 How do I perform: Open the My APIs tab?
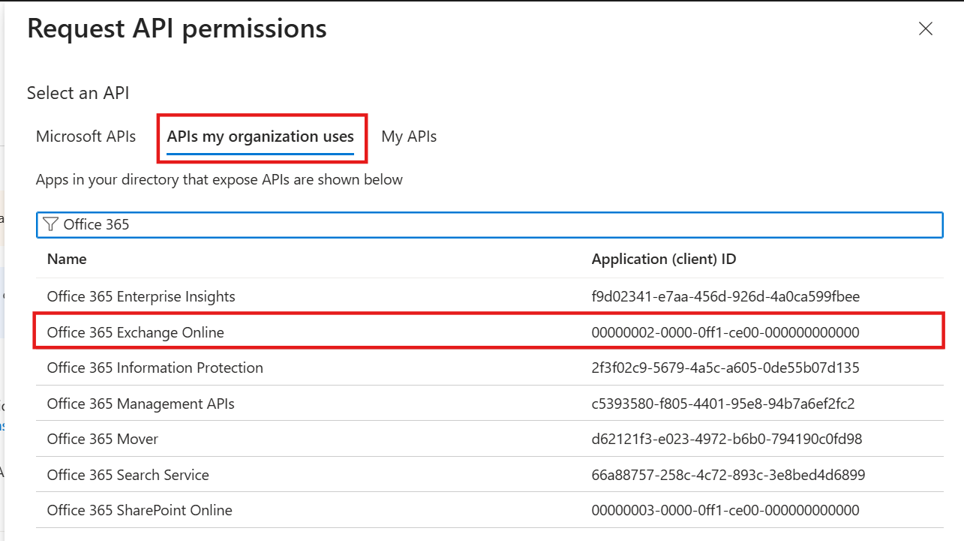pos(409,136)
